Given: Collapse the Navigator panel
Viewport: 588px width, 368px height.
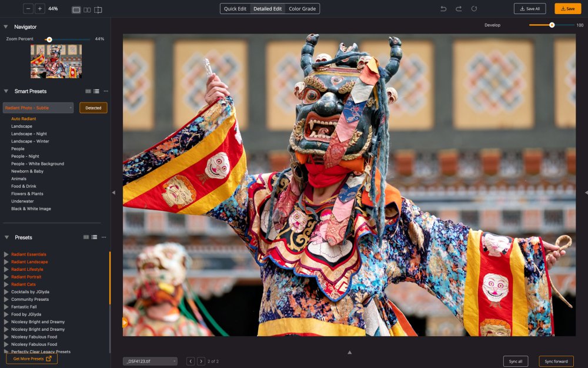Looking at the screenshot, I should 6,26.
